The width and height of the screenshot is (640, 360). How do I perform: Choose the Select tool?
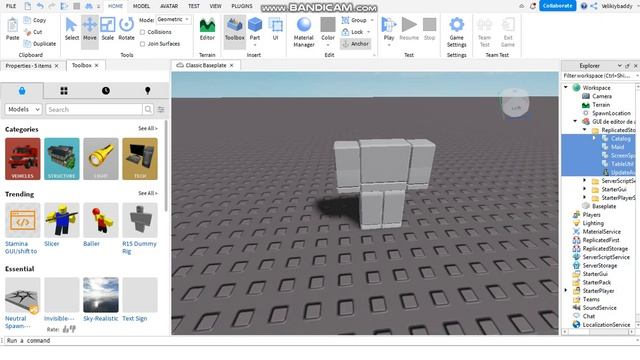[71, 29]
